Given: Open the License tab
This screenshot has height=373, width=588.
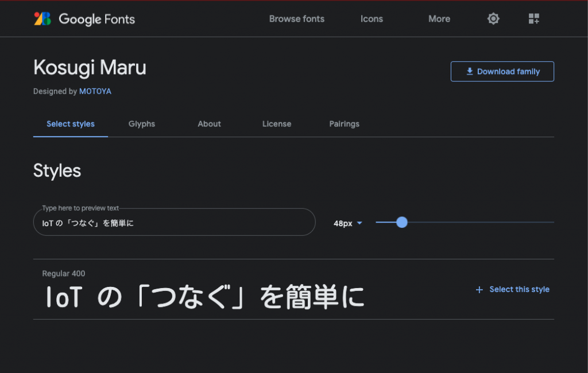Looking at the screenshot, I should click(x=277, y=124).
